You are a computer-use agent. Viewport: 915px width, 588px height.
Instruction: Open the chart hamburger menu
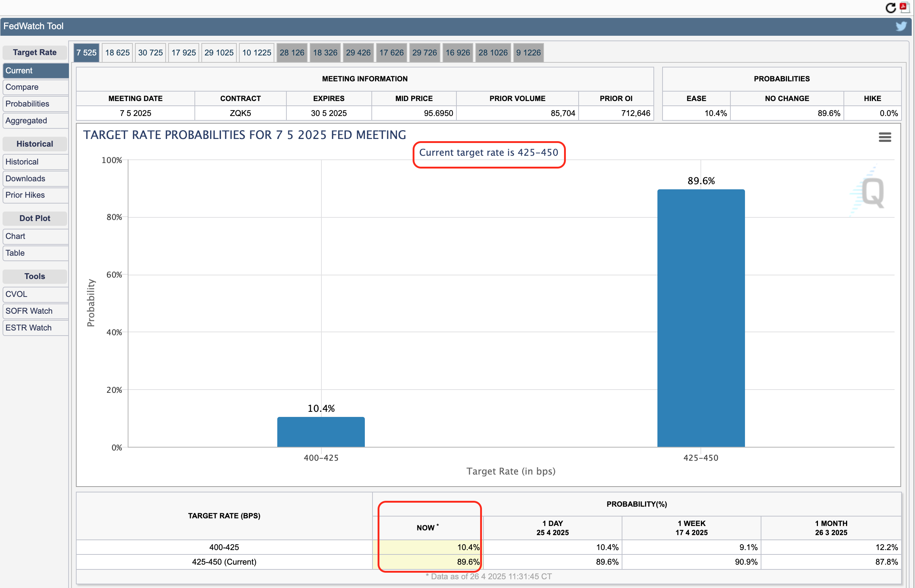tap(884, 137)
